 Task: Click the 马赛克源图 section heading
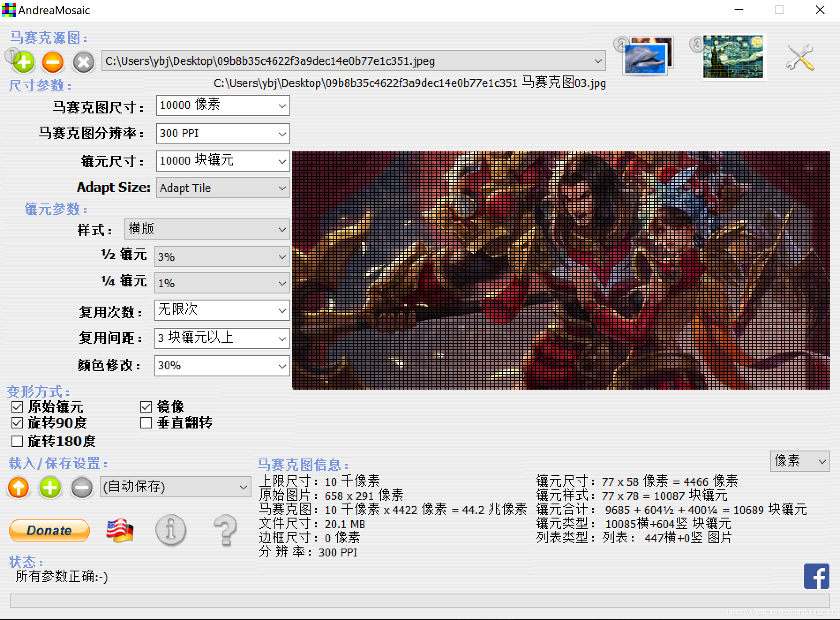click(x=49, y=38)
